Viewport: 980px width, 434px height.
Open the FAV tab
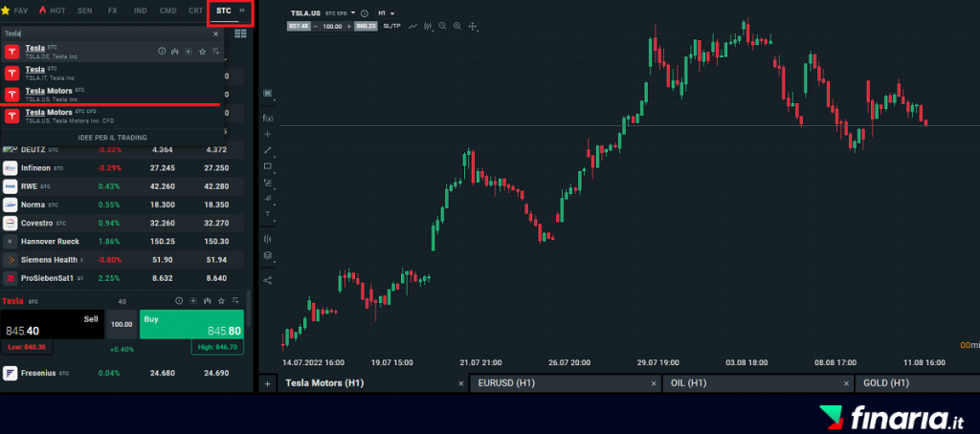point(15,11)
